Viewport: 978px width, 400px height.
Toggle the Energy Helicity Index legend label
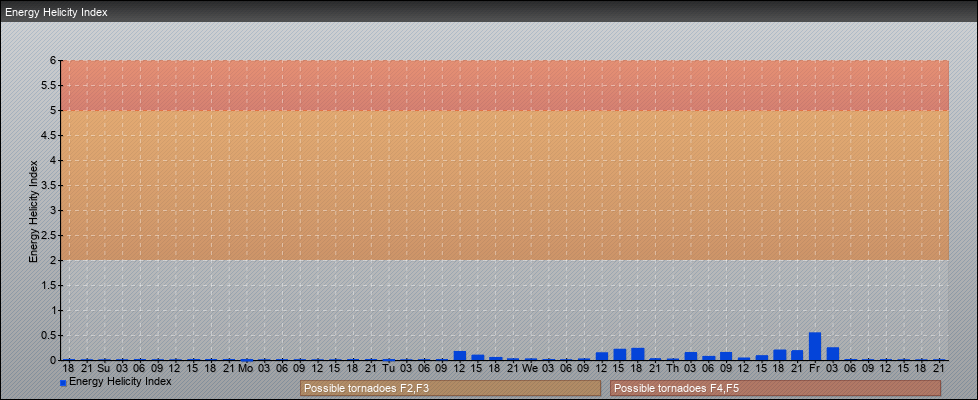pos(120,381)
